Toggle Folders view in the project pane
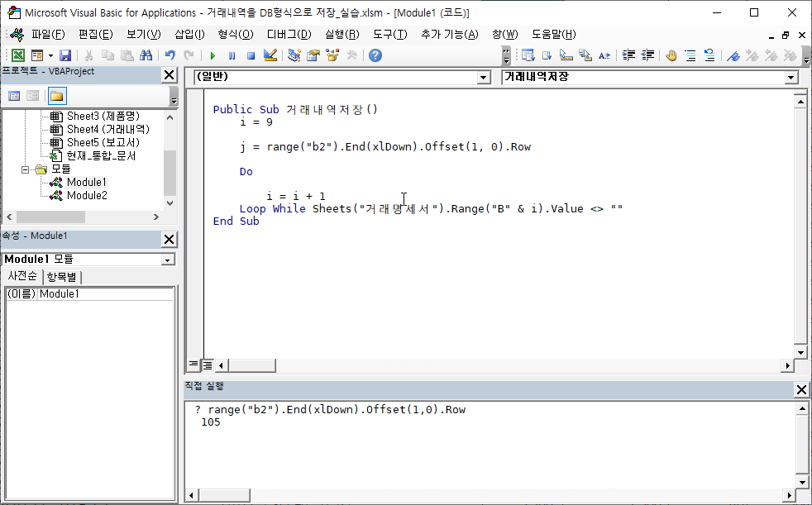 pyautogui.click(x=56, y=96)
